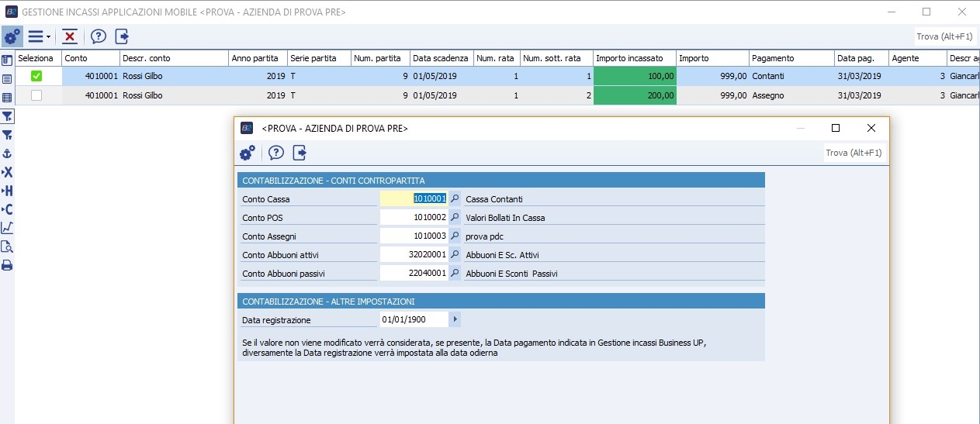Click the gears icon in the main toolbar
980x424 pixels.
click(12, 36)
